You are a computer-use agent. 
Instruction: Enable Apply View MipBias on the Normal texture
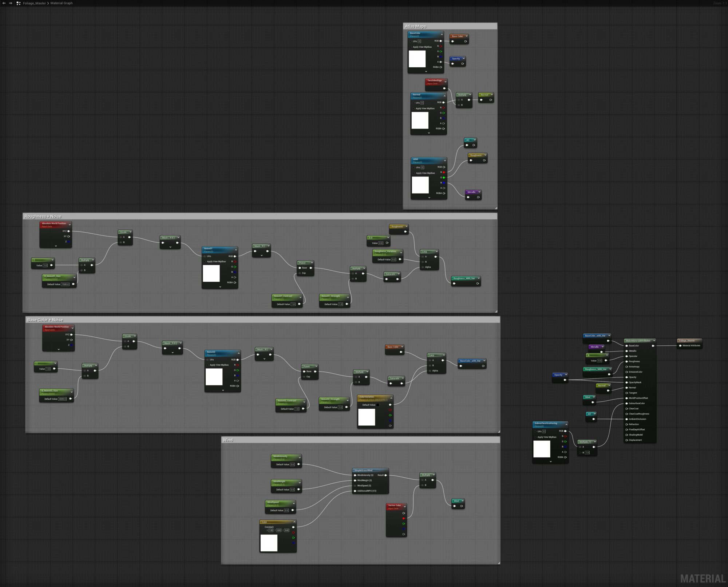414,108
